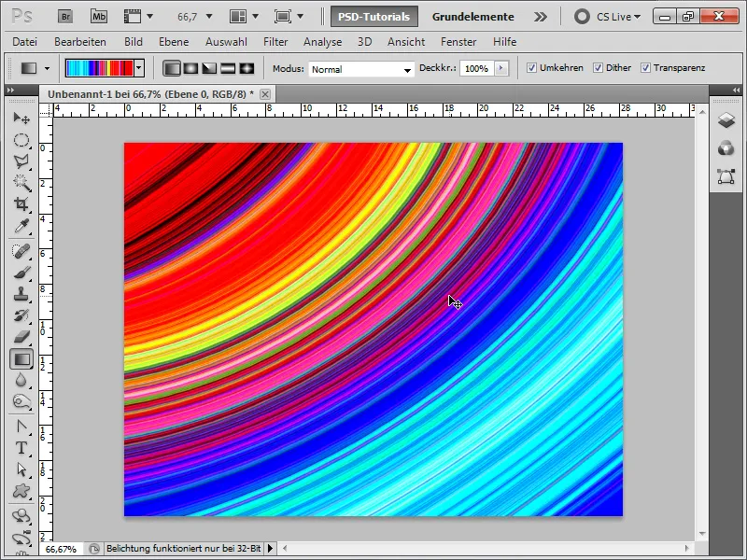Select the Gradient tool in toolbox
The width and height of the screenshot is (747, 560).
tap(21, 359)
